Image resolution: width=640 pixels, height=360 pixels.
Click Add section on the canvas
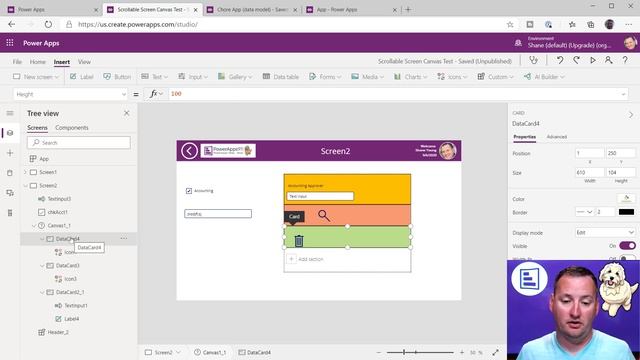[x=305, y=259]
